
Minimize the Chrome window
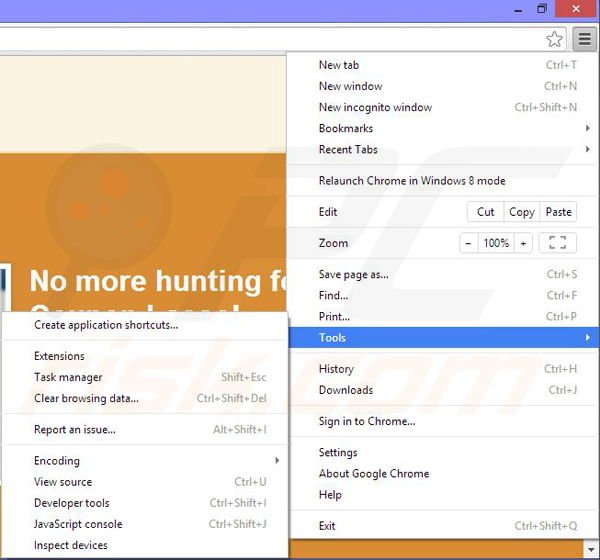coord(518,9)
